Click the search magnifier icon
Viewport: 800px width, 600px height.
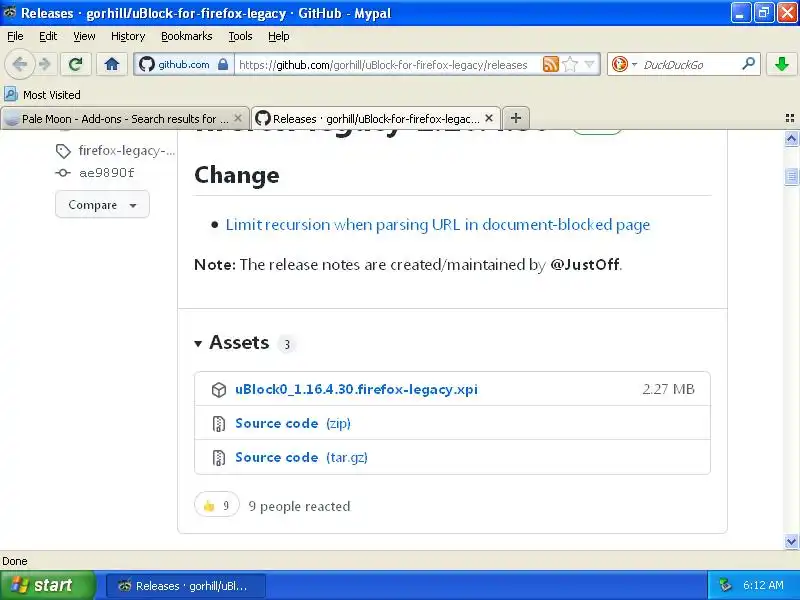(748, 64)
